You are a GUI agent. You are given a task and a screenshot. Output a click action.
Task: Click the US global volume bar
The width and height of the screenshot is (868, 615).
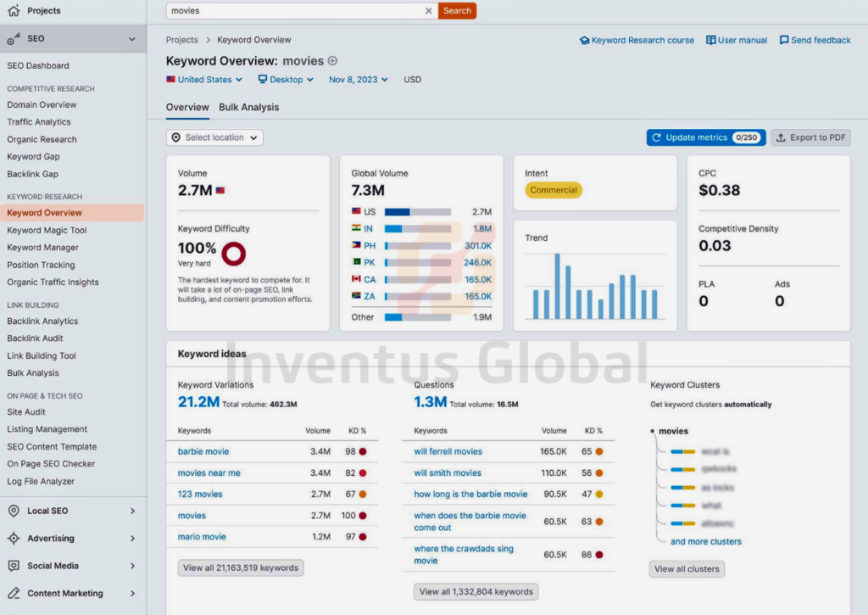click(418, 212)
